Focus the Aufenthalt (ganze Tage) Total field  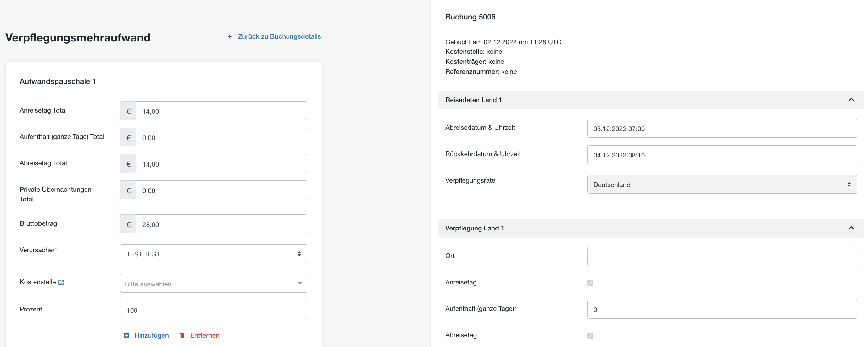pos(222,137)
